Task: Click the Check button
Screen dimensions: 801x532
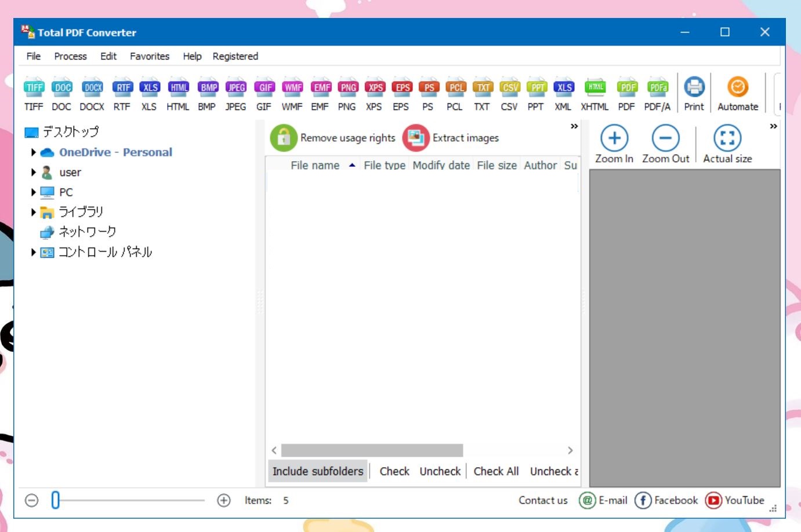Action: click(x=394, y=471)
